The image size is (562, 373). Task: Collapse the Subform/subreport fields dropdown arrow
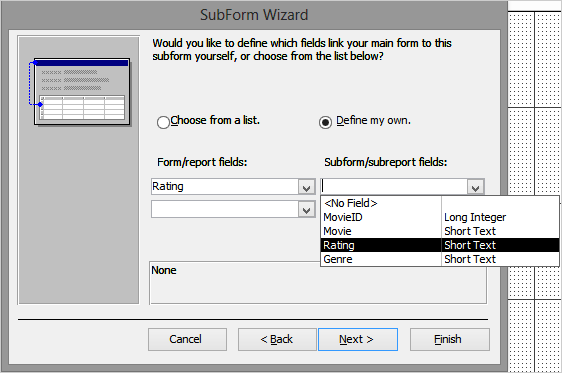pos(475,187)
